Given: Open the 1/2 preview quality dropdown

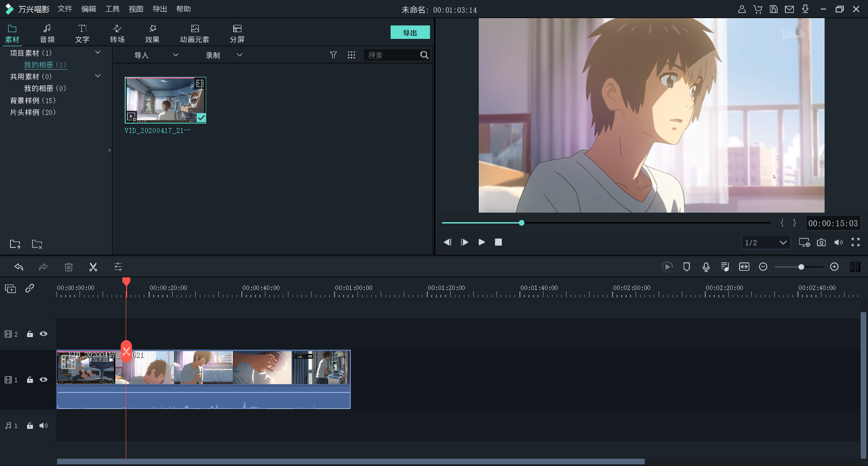Looking at the screenshot, I should click(766, 243).
